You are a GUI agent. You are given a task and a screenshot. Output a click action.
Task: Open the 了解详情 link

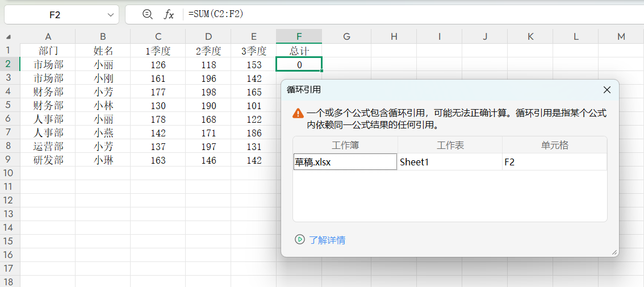coord(327,240)
